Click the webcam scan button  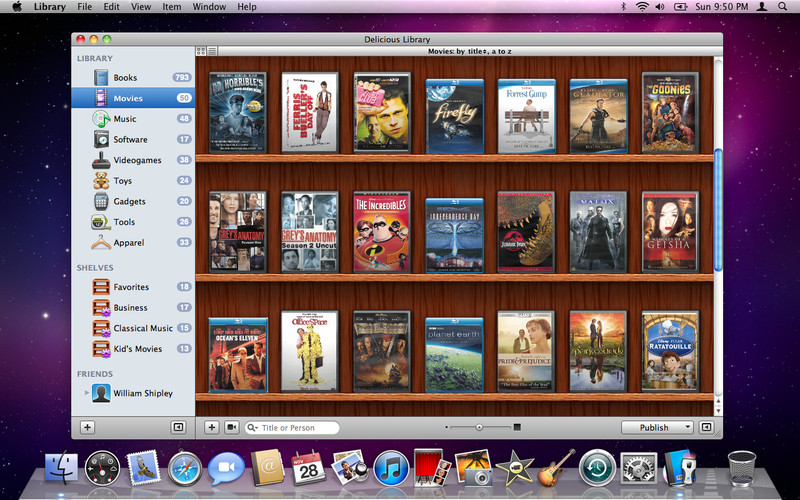pyautogui.click(x=232, y=427)
